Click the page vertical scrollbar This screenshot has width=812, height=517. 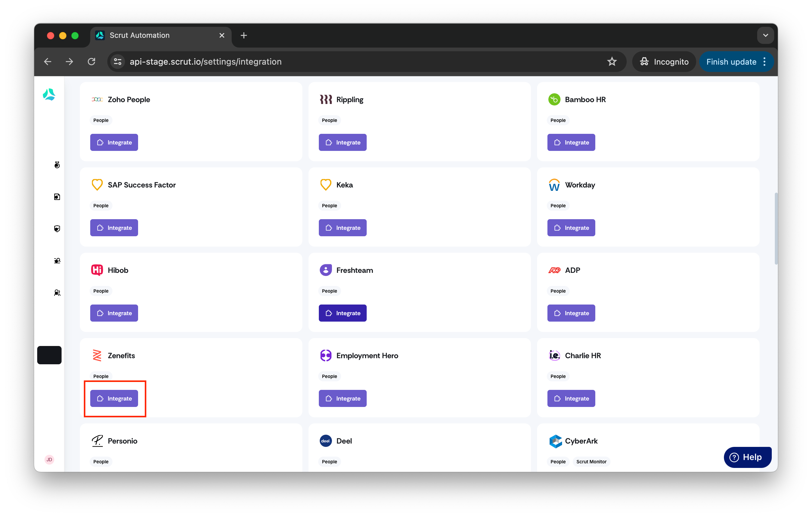click(x=776, y=228)
